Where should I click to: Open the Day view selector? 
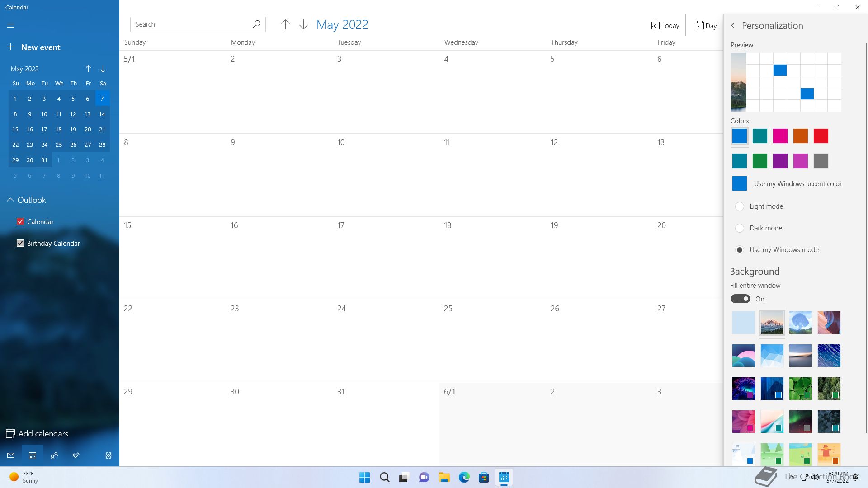706,26
